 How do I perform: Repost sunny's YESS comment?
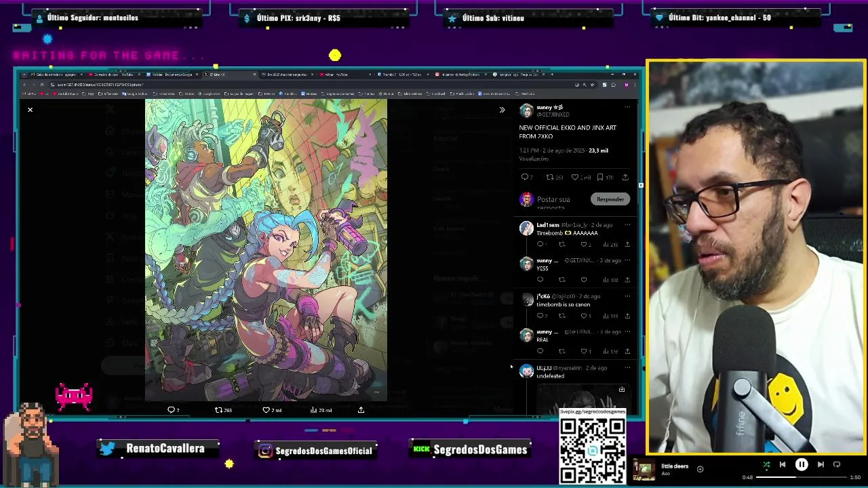[561, 279]
